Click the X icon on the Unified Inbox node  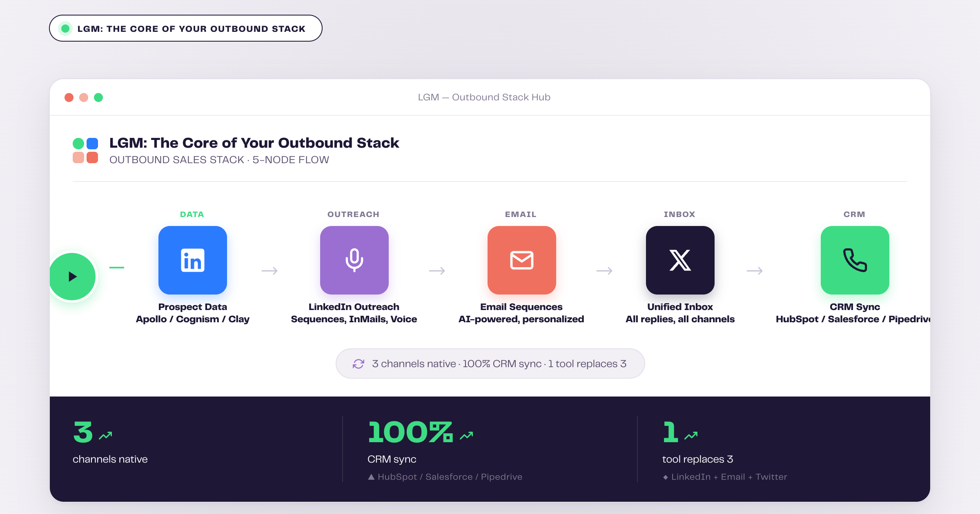coord(679,260)
